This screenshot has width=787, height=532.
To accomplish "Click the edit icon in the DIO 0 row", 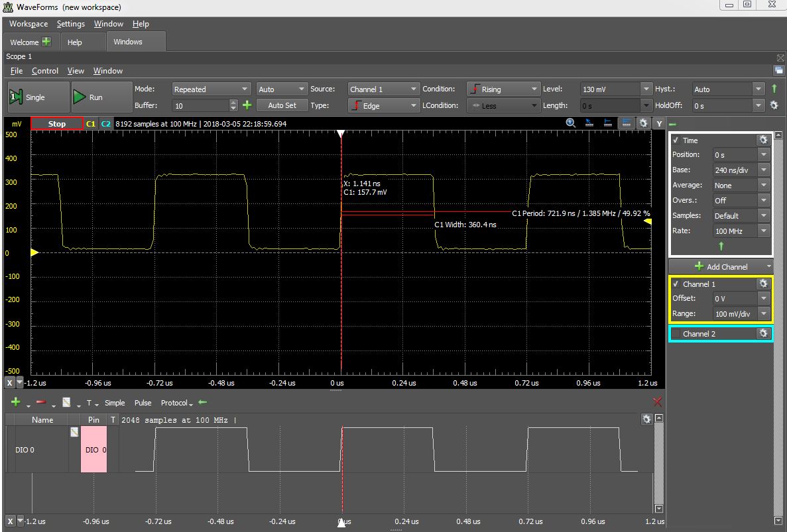I will [74, 432].
